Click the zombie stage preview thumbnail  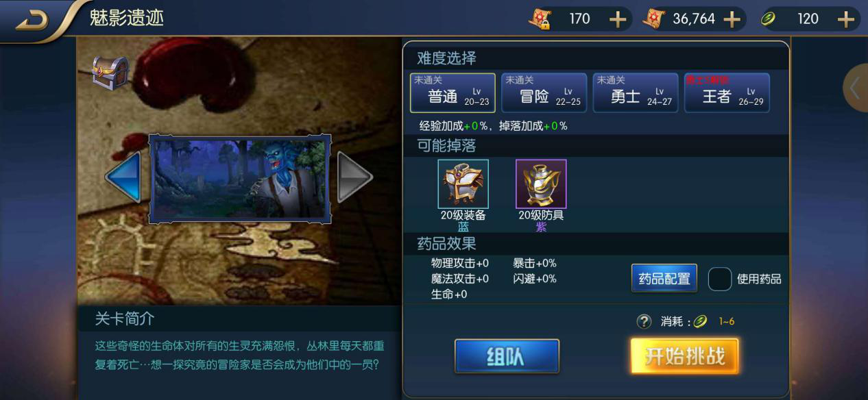(x=240, y=179)
